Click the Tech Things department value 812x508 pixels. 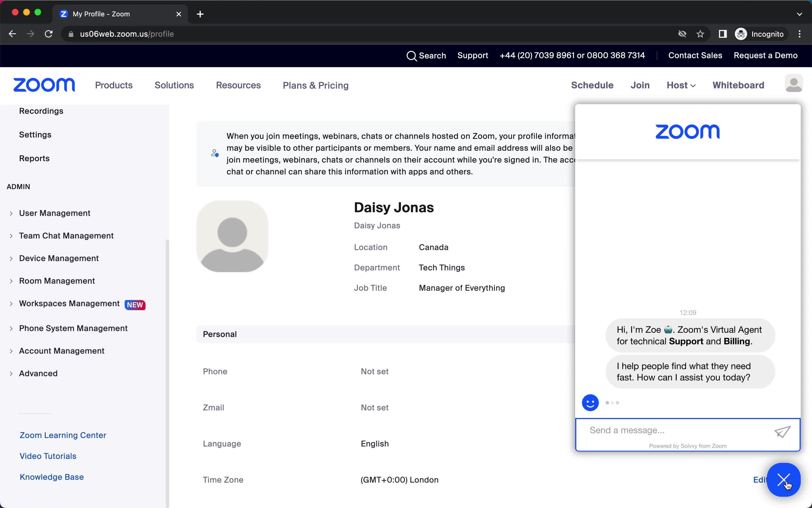pos(442,268)
